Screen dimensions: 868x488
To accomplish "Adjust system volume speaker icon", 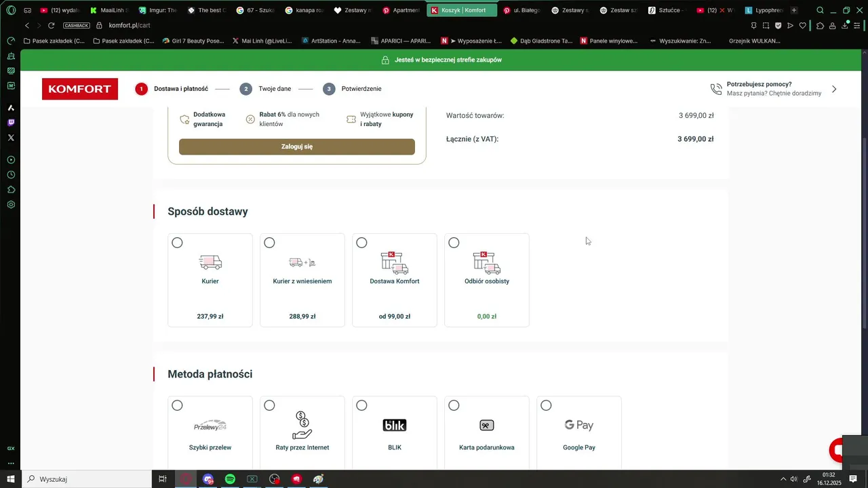I will click(794, 479).
